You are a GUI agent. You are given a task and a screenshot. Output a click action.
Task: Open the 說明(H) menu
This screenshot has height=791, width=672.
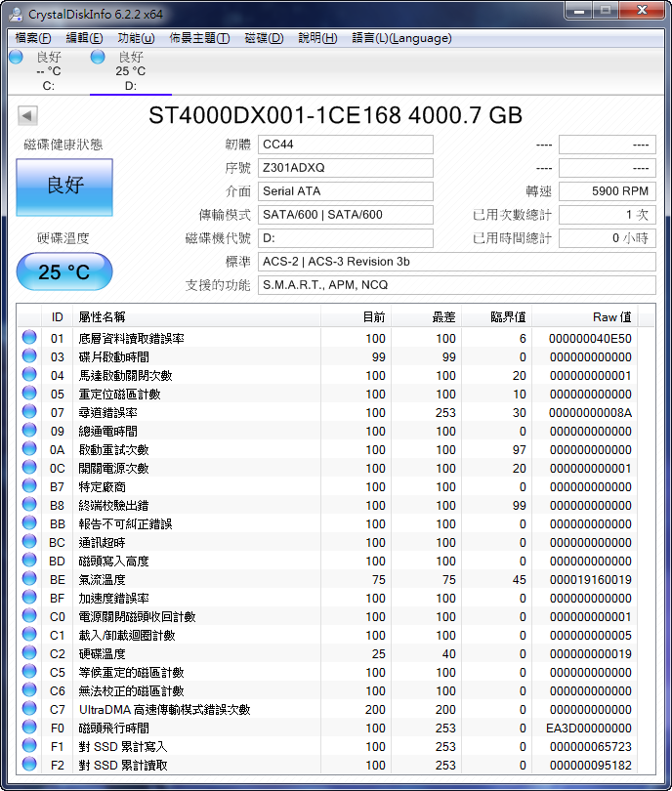coord(317,38)
